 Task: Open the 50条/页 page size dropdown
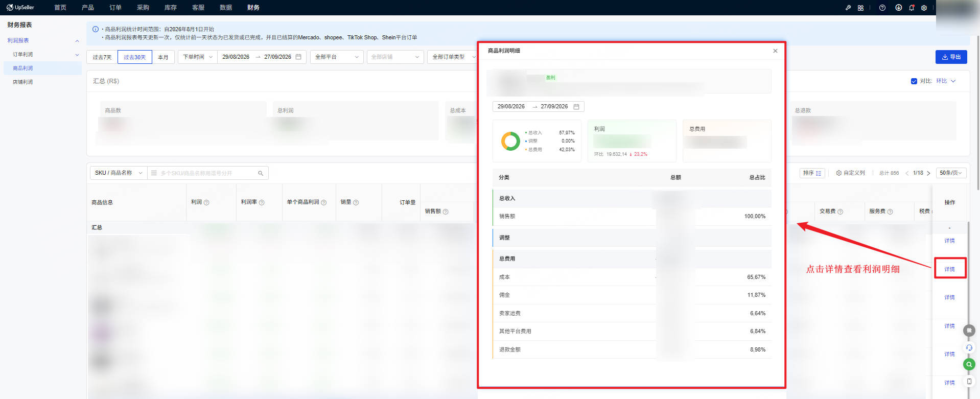pos(951,173)
